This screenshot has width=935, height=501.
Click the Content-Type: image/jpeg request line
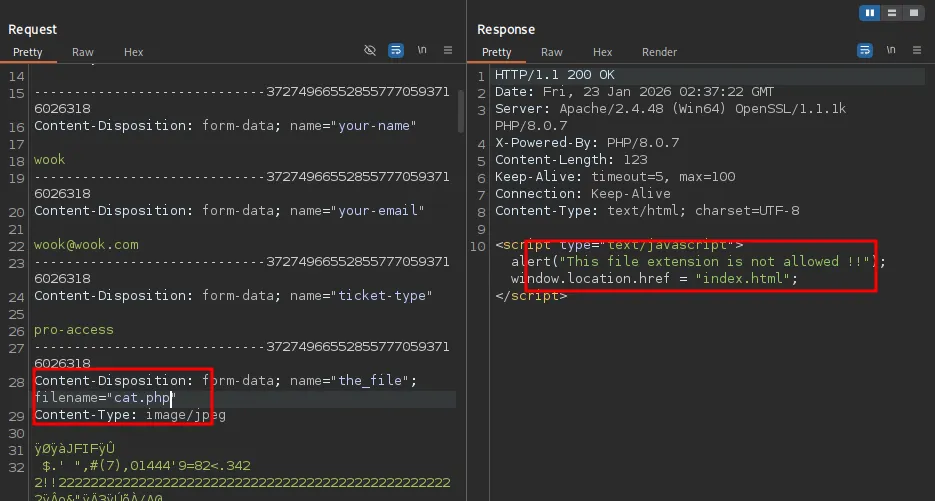[130, 415]
